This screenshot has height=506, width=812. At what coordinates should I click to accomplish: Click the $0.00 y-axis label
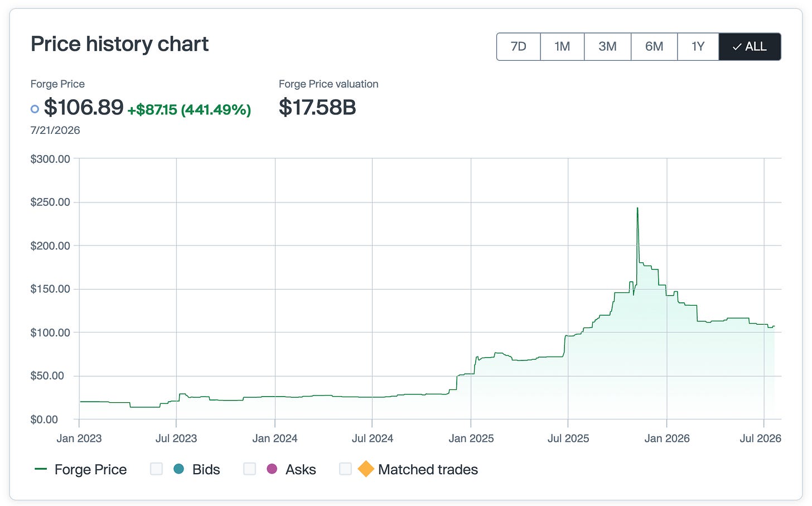(44, 419)
